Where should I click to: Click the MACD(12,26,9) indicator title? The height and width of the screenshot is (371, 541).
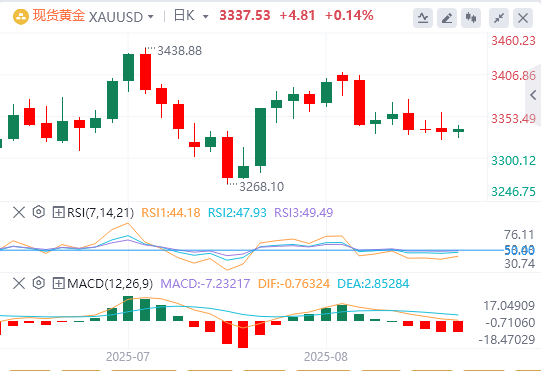click(110, 284)
